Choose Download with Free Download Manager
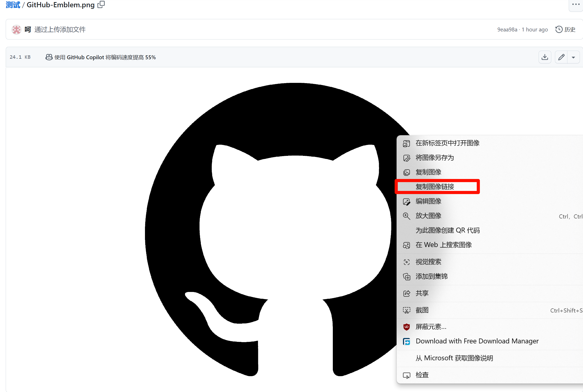 [490, 341]
